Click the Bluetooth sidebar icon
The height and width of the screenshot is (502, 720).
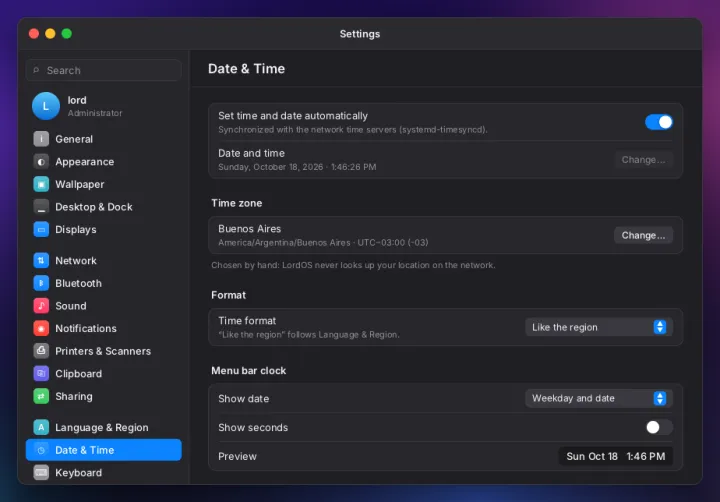pyautogui.click(x=41, y=283)
